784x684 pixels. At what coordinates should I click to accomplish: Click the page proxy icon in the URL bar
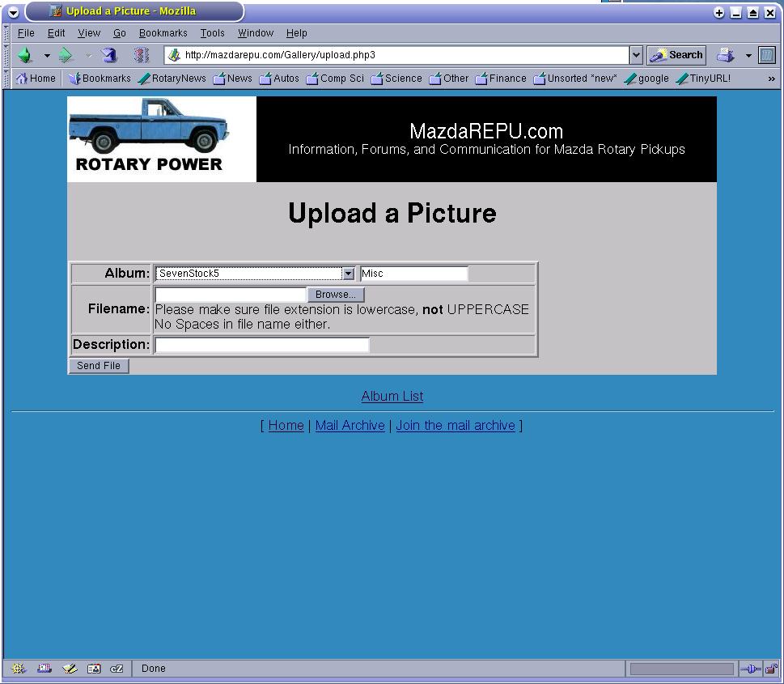click(x=174, y=55)
